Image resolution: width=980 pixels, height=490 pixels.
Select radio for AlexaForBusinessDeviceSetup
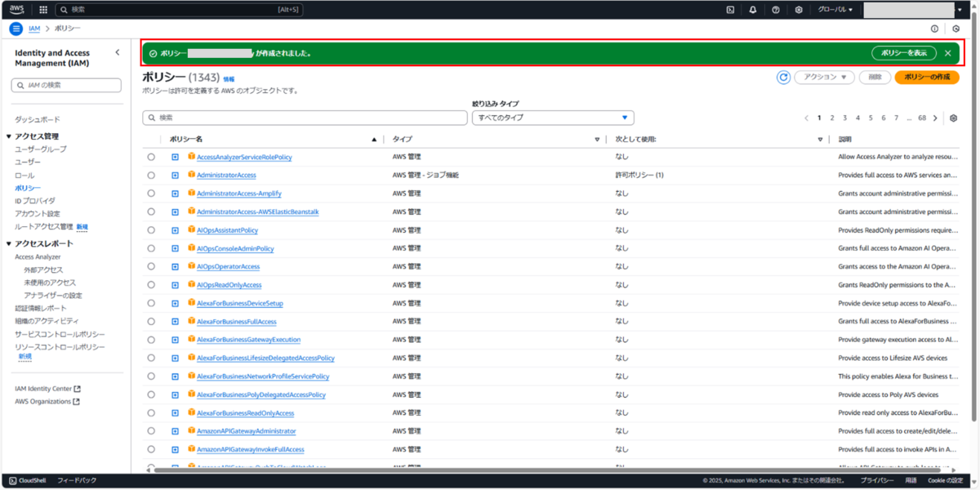pos(151,303)
